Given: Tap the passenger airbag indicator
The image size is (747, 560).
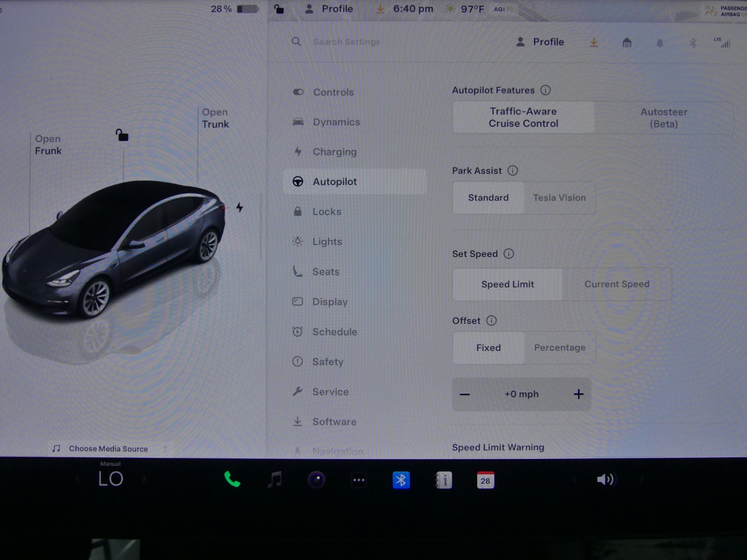Looking at the screenshot, I should tap(725, 10).
